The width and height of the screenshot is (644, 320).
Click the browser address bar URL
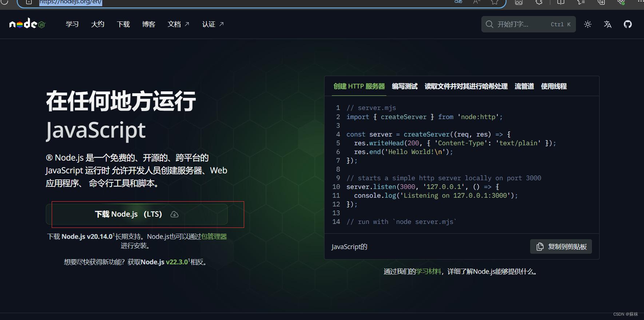71,2
